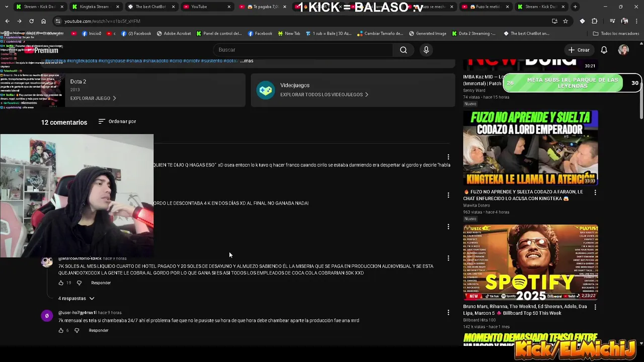The image size is (644, 362).
Task: Open the Generated Image bookmark
Action: (428, 34)
